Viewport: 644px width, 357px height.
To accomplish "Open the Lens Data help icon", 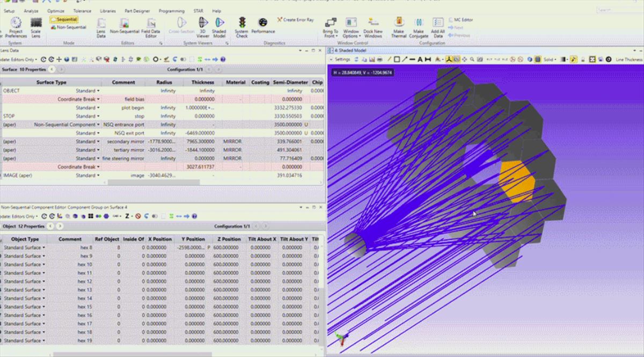I will click(x=223, y=59).
